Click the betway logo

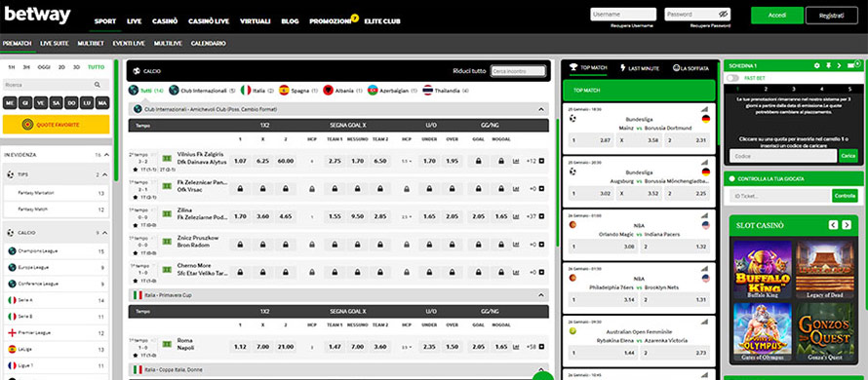tap(38, 15)
